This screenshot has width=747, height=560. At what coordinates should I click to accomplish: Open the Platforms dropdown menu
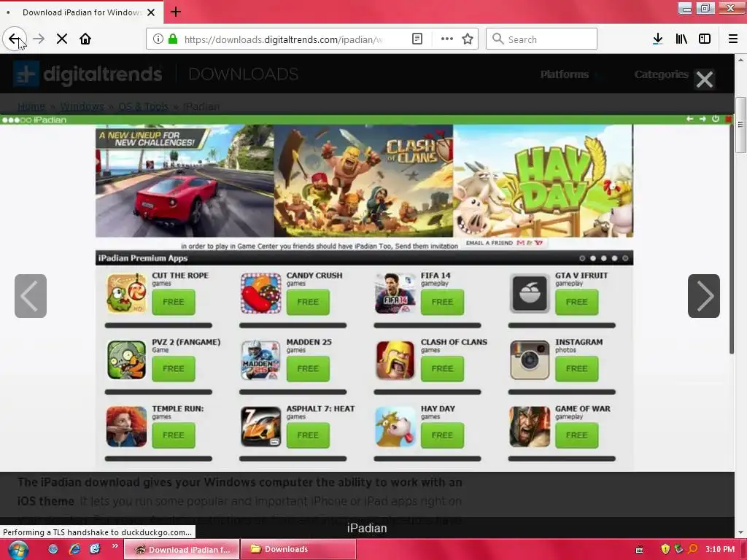[x=565, y=74]
